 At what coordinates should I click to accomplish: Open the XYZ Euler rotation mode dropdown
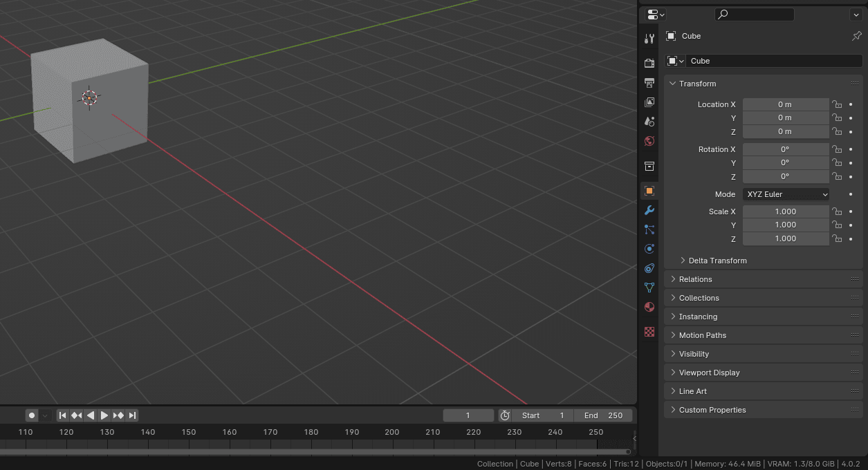786,194
